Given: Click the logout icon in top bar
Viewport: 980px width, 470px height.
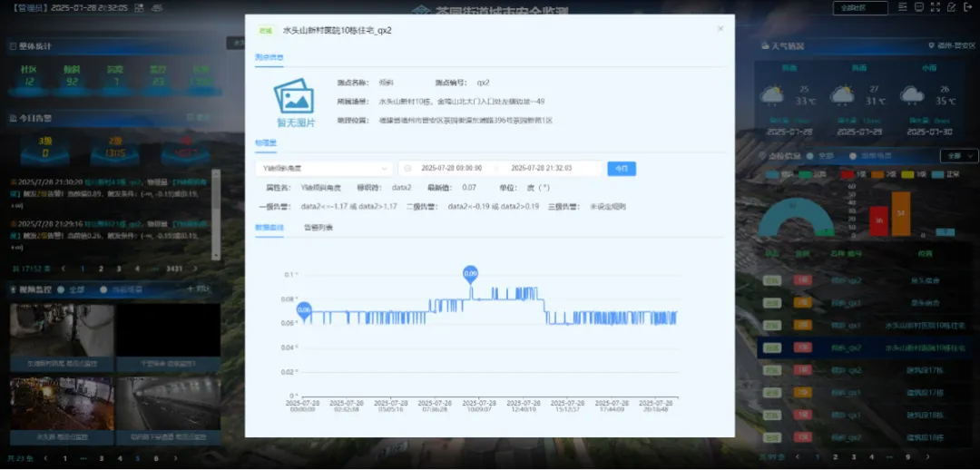Looking at the screenshot, I should click(x=968, y=7).
